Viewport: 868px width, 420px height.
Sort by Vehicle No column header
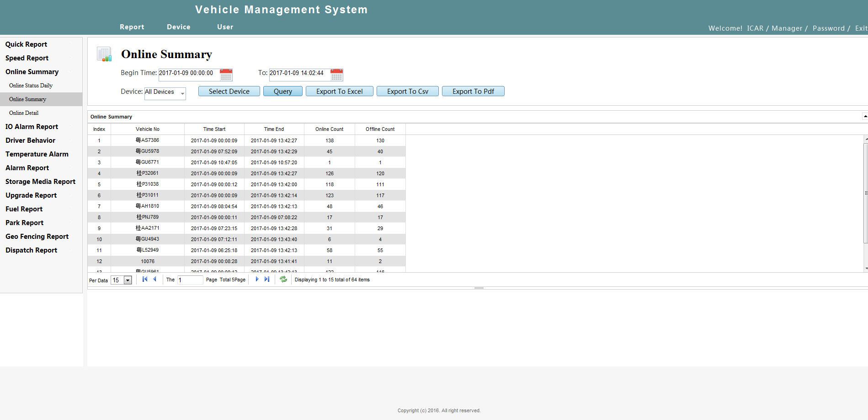[148, 129]
